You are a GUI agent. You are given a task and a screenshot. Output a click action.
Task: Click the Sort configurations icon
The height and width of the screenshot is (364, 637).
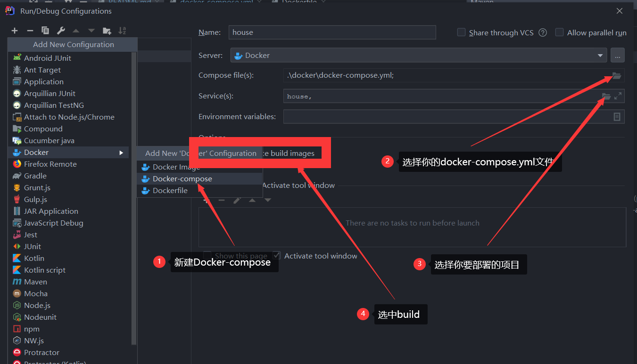tap(122, 31)
